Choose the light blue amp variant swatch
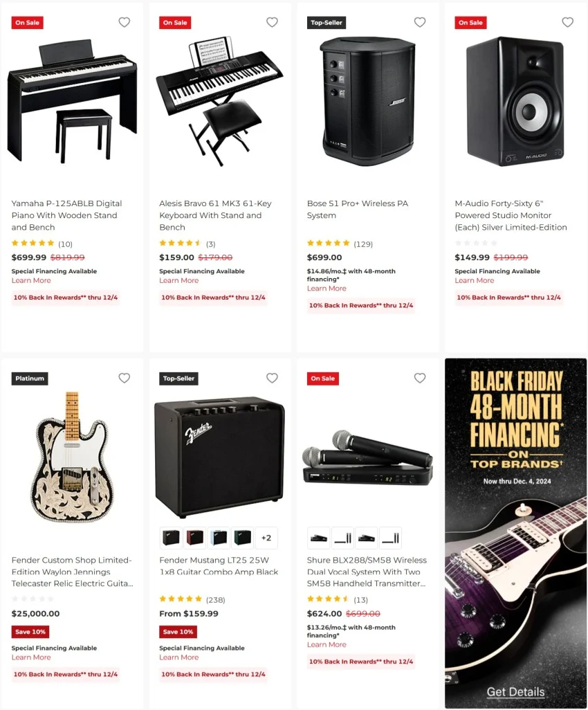Viewport: 588px width, 710px height. point(219,538)
